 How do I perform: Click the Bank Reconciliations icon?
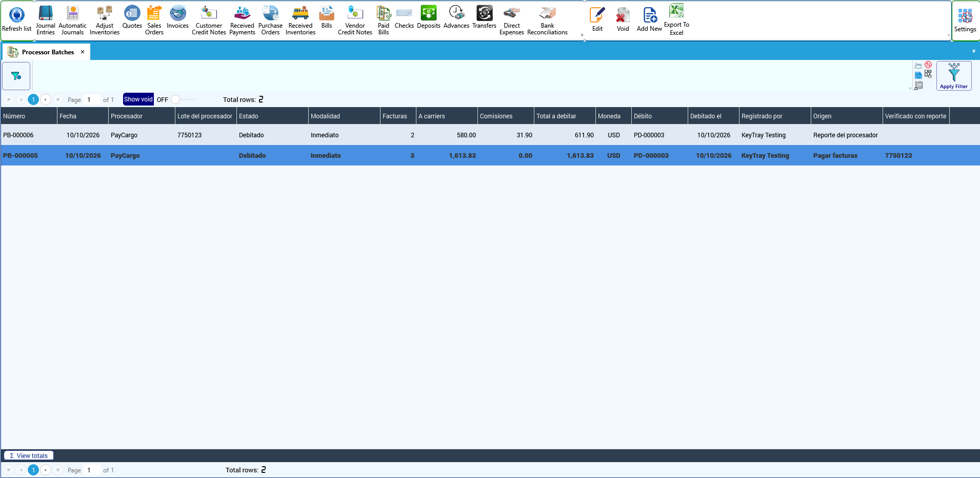pos(547,20)
